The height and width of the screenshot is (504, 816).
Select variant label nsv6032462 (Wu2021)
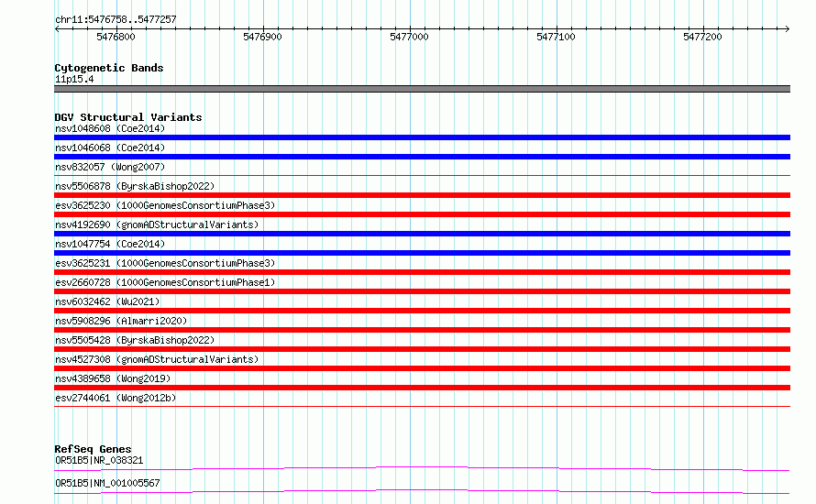click(x=107, y=301)
